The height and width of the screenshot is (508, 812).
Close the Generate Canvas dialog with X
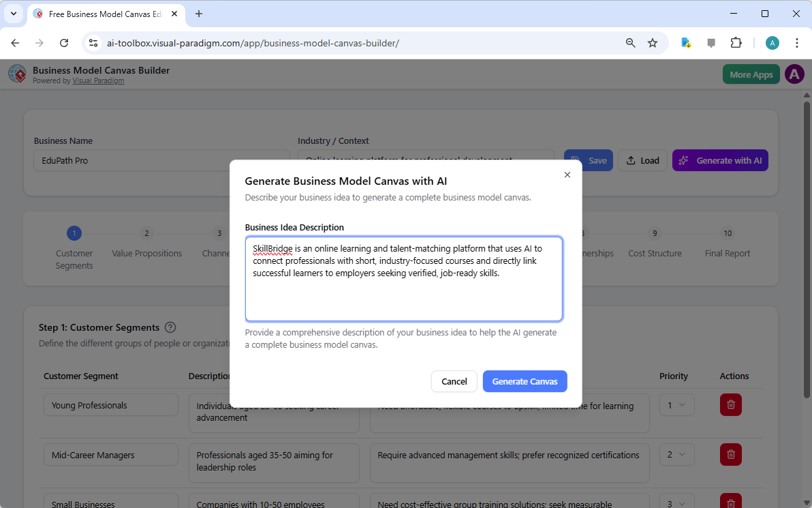tap(567, 175)
